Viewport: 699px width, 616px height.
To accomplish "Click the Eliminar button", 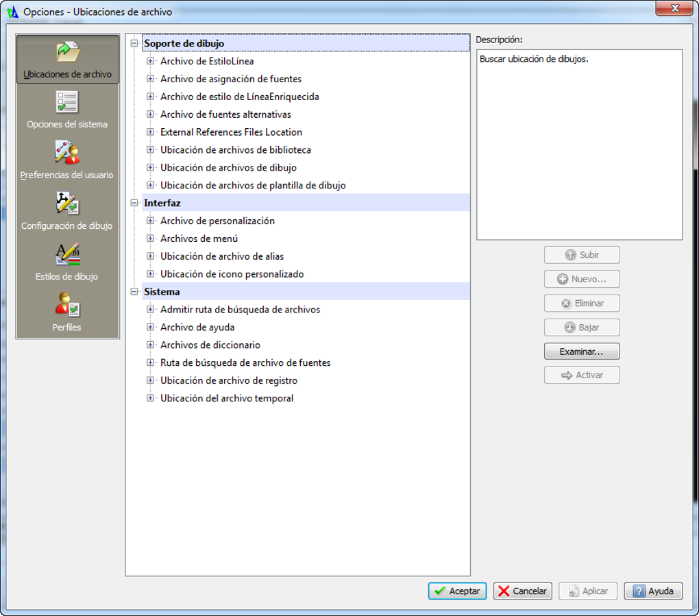I will (582, 303).
